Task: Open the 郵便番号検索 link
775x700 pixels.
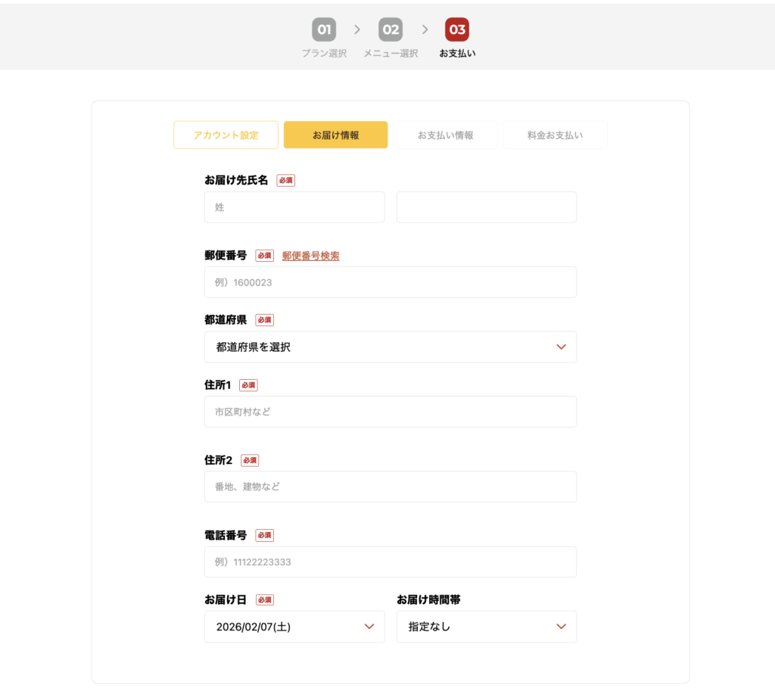Action: point(311,256)
